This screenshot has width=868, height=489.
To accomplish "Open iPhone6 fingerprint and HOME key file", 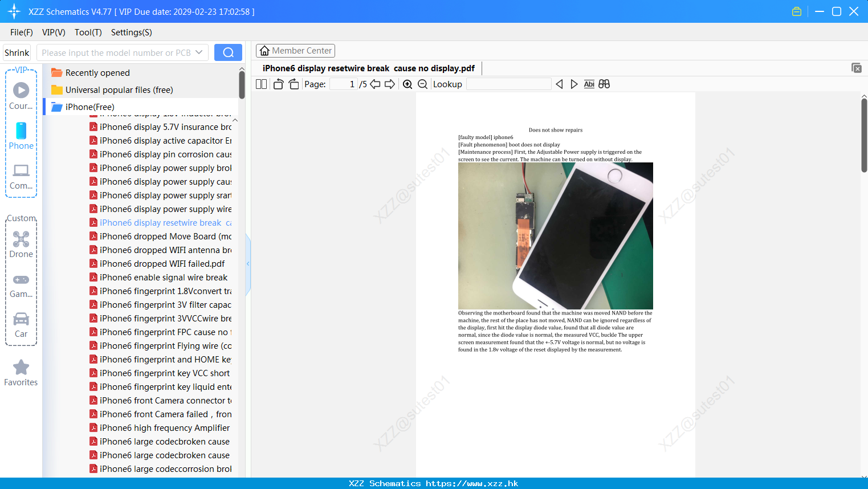I will click(161, 360).
